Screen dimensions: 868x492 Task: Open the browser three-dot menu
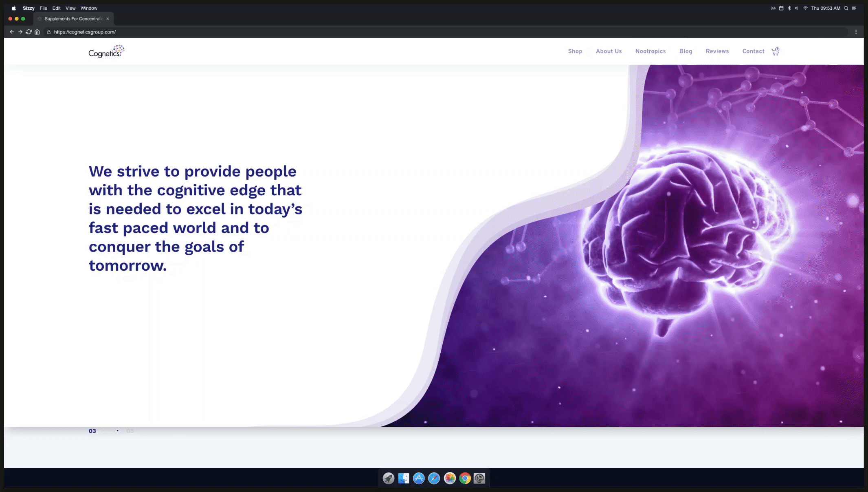point(856,32)
